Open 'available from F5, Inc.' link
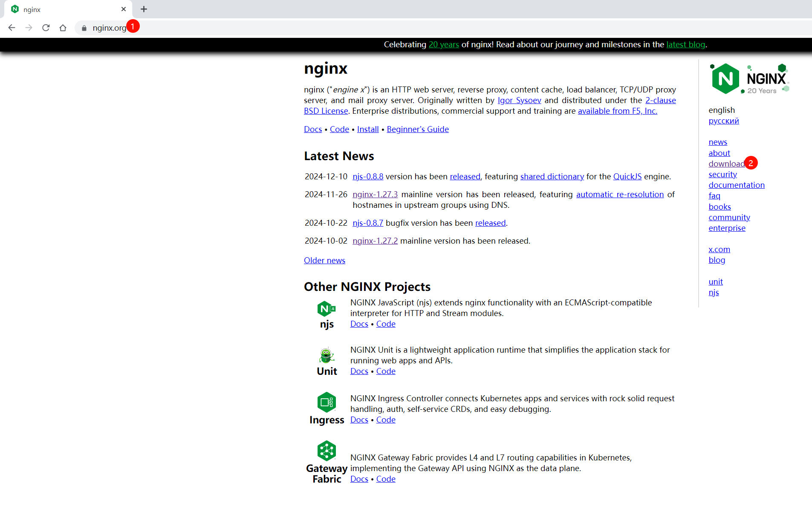 pyautogui.click(x=617, y=111)
